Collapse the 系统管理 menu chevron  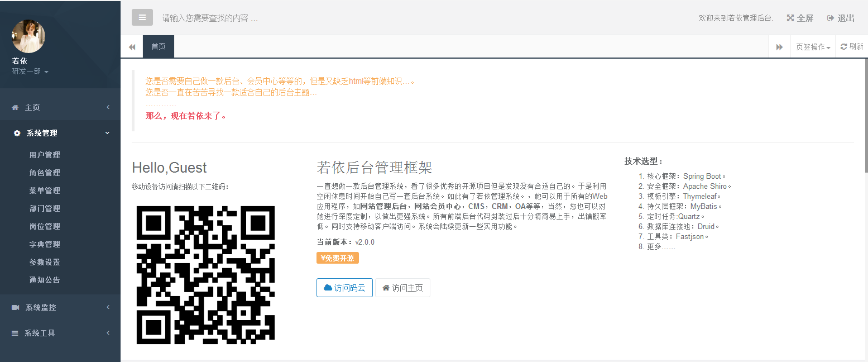tap(108, 133)
